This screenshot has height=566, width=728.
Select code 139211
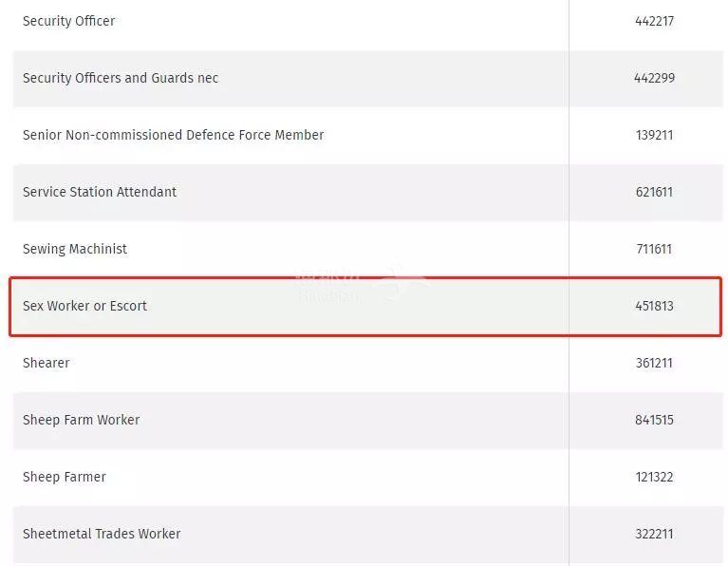tap(654, 135)
